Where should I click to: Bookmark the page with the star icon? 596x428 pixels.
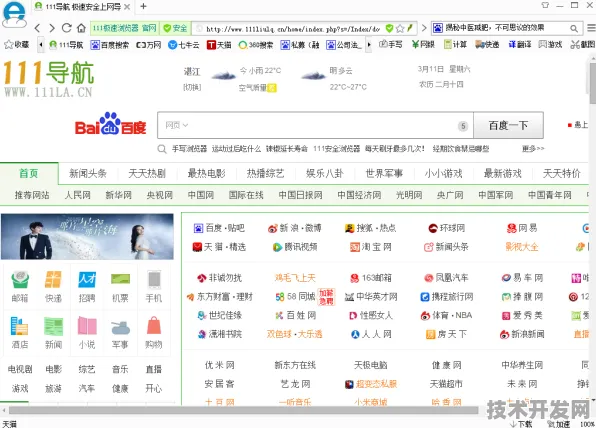pos(400,29)
